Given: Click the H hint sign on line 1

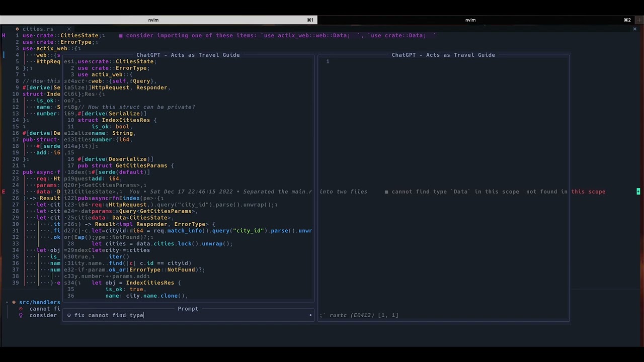Looking at the screenshot, I should (4, 36).
